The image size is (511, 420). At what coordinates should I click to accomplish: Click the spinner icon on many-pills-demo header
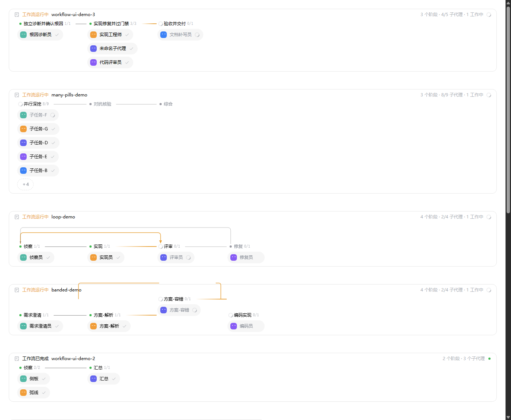tap(489, 95)
